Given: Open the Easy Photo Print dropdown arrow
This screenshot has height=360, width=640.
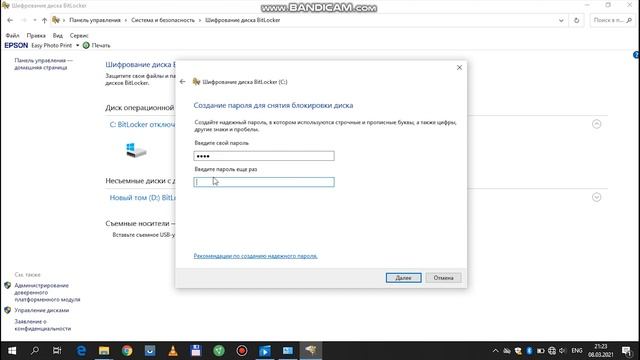Looking at the screenshot, I should [77, 45].
